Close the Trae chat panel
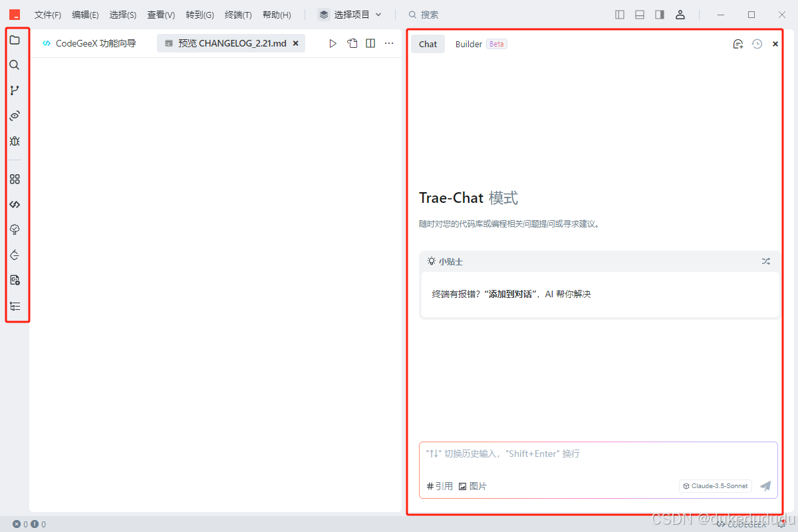 coord(775,44)
